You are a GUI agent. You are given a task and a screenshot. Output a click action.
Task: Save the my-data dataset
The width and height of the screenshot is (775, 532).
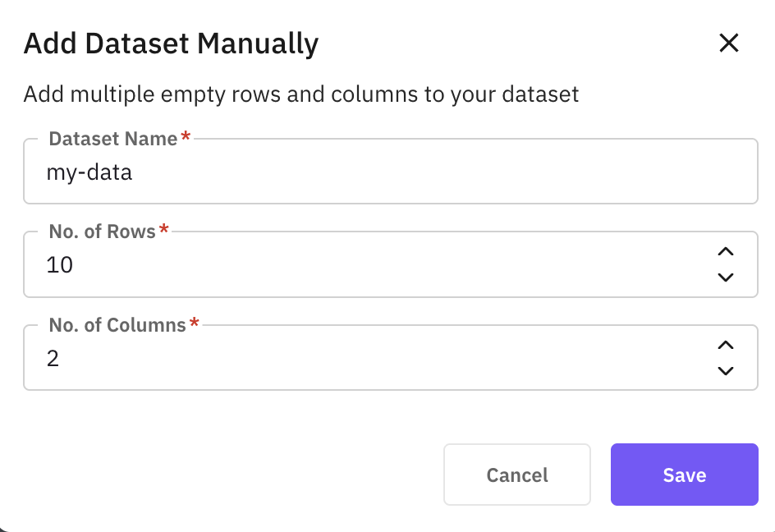pos(684,475)
